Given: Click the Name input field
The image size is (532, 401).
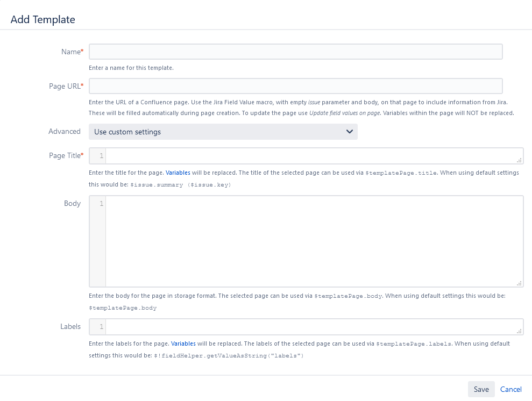Looking at the screenshot, I should (295, 52).
